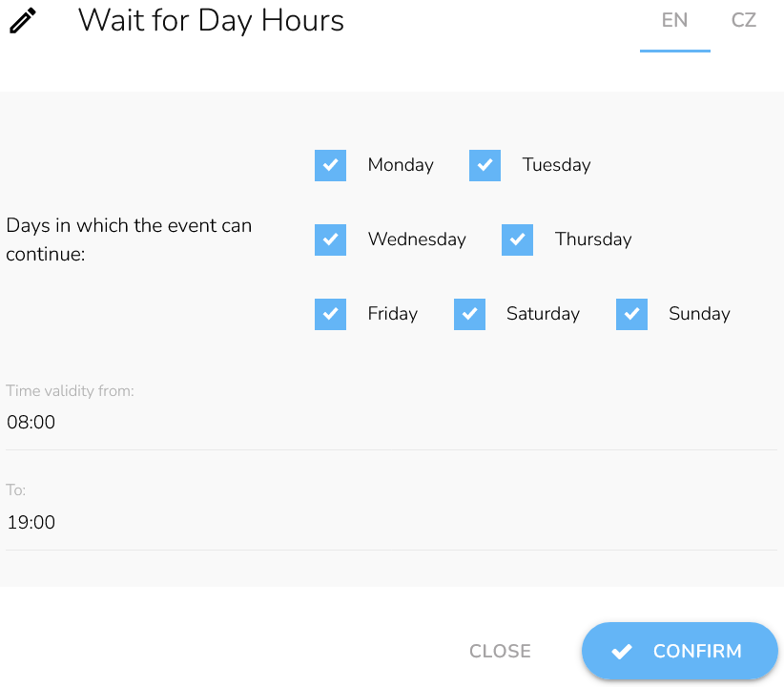The height and width of the screenshot is (687, 784).
Task: Edit the 19:00 end time field
Action: [391, 522]
